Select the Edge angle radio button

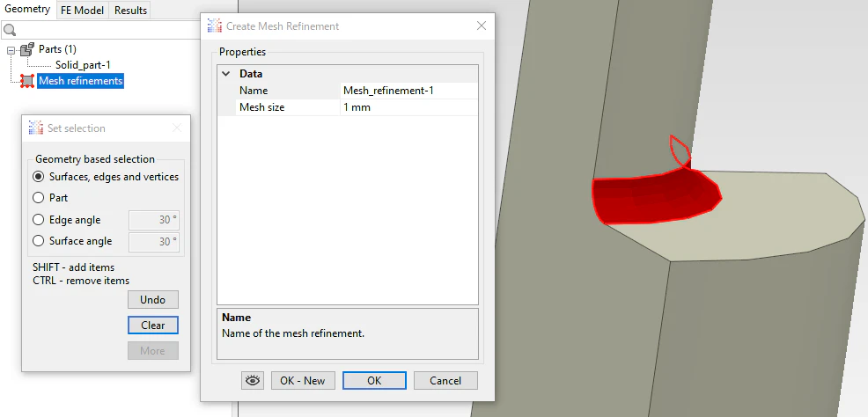(38, 220)
